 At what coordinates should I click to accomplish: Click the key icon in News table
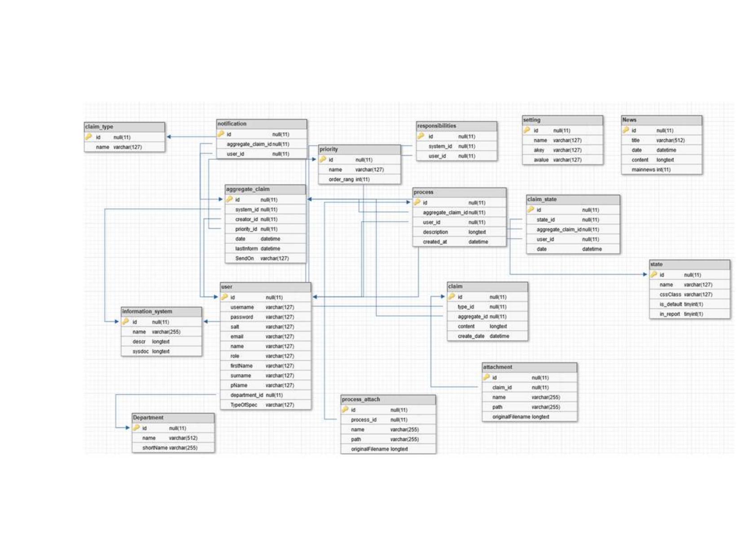click(x=626, y=130)
